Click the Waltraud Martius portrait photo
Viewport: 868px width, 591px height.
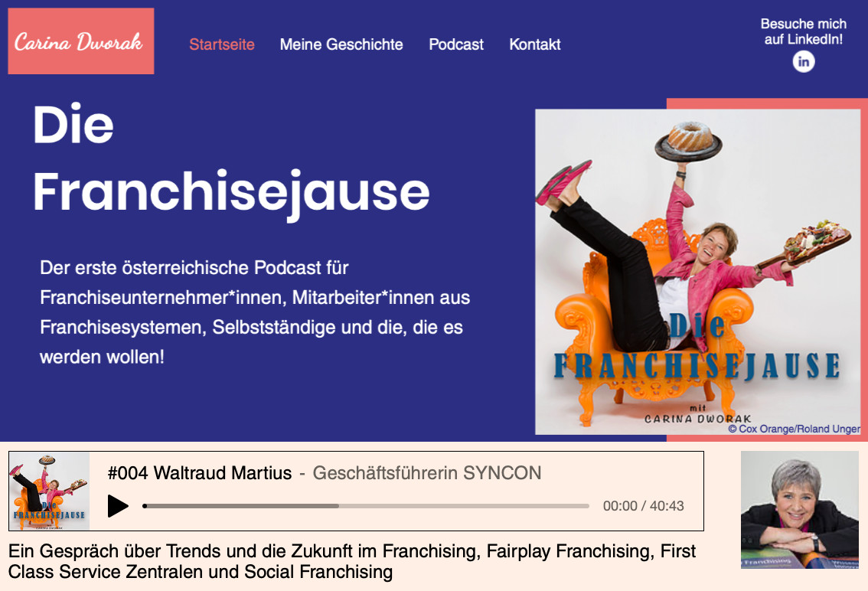tap(799, 510)
